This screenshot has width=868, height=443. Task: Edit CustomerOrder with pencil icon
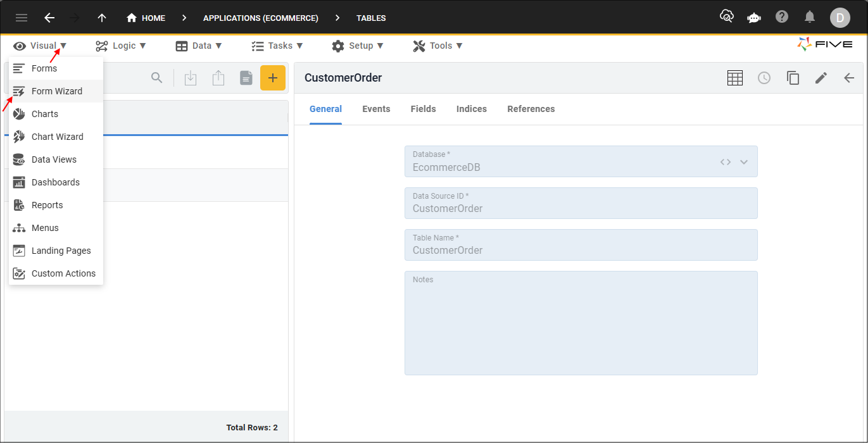821,78
